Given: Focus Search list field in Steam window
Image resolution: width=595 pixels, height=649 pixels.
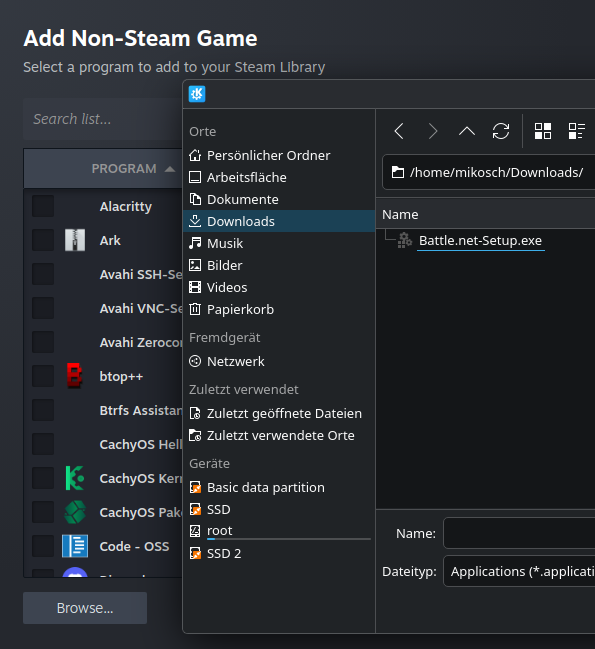Looking at the screenshot, I should pyautogui.click(x=103, y=119).
